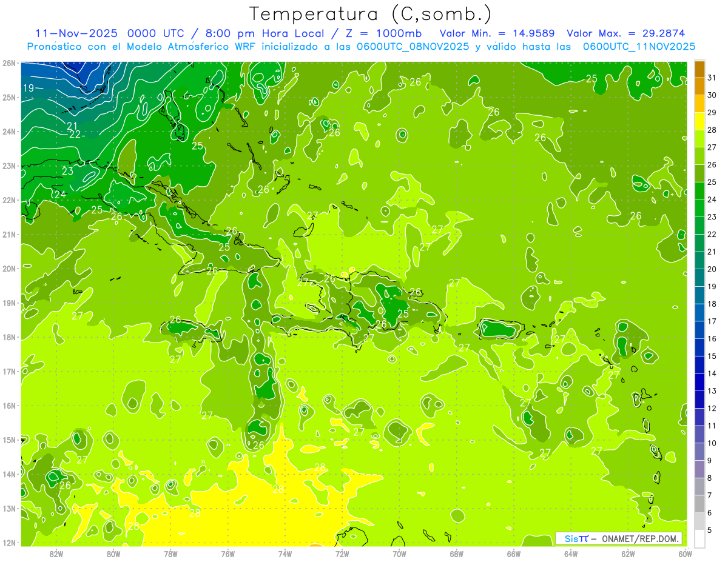This screenshot has width=728, height=562.
Task: Click the brown legend swatch above 31
Action: pyautogui.click(x=699, y=69)
